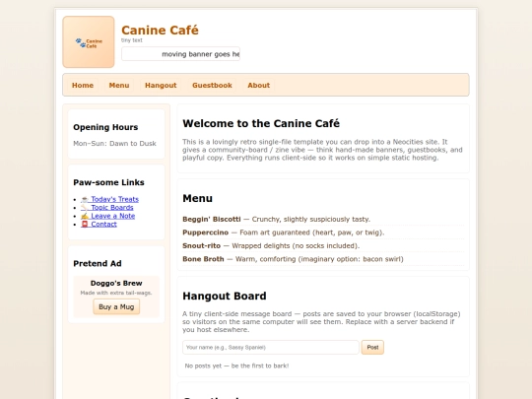The image size is (532, 399).
Task: Follow the Topic Boards link
Action: click(x=106, y=207)
